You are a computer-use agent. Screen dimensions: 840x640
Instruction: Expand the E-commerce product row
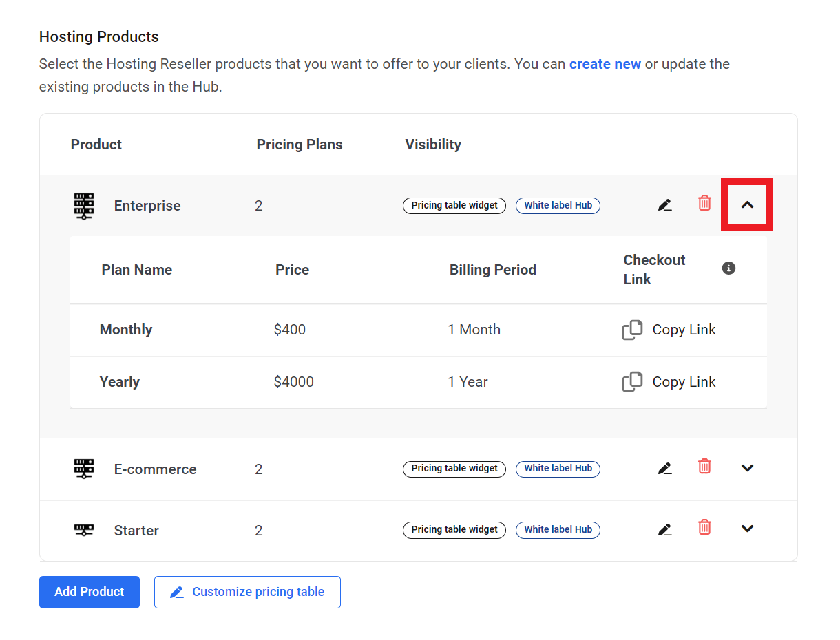[747, 468]
